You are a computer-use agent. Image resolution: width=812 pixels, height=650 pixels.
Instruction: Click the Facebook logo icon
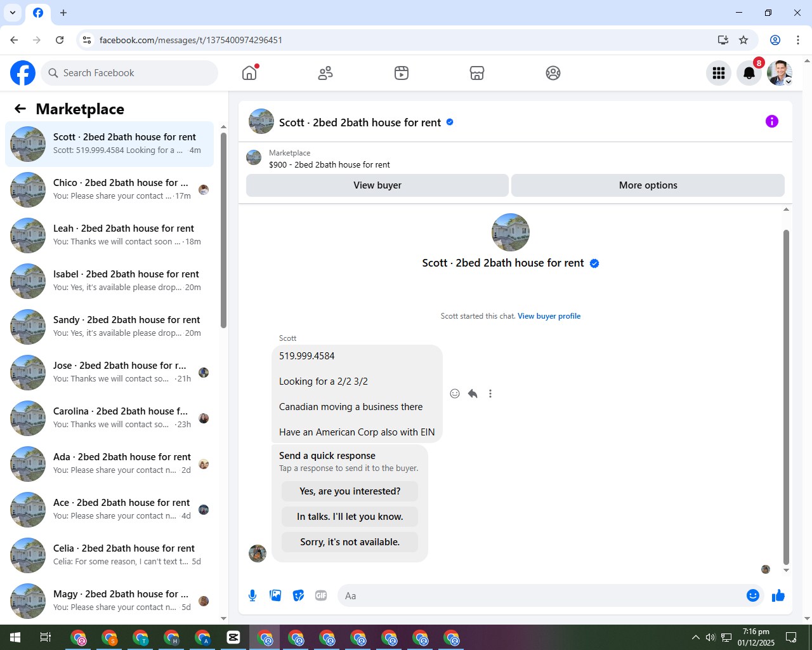[23, 73]
